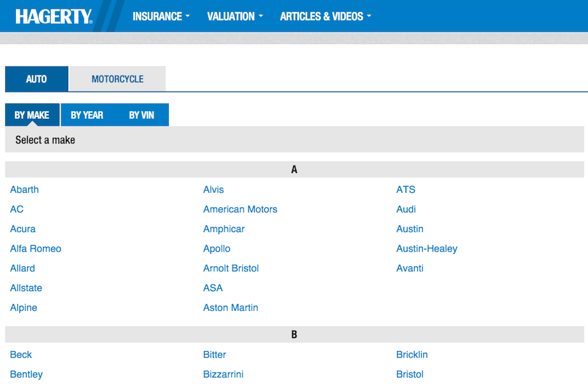This screenshot has width=588, height=387.
Task: Select the Auto tab
Action: pyautogui.click(x=36, y=79)
